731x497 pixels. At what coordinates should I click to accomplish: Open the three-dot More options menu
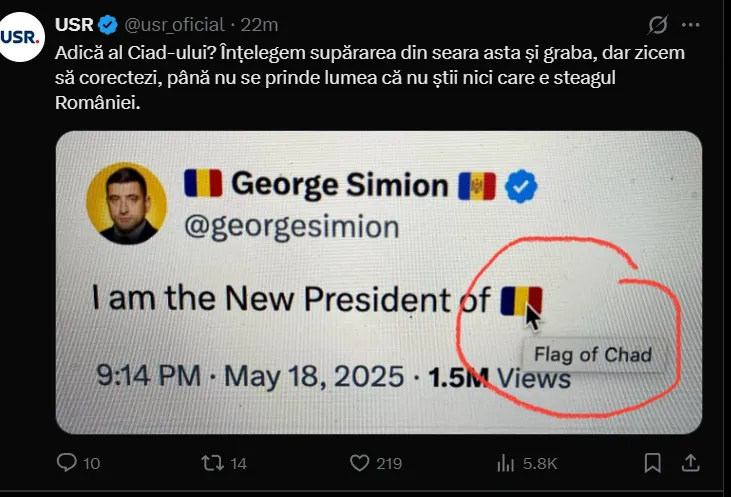690,24
